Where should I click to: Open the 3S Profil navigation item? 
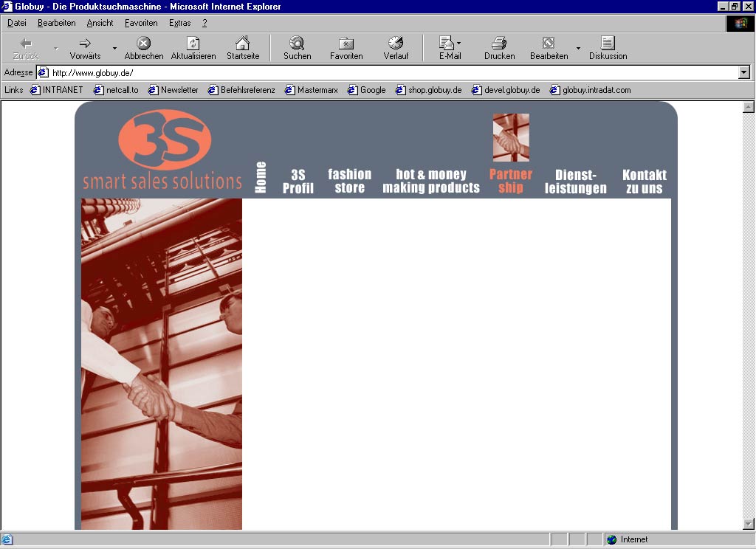[x=298, y=182]
